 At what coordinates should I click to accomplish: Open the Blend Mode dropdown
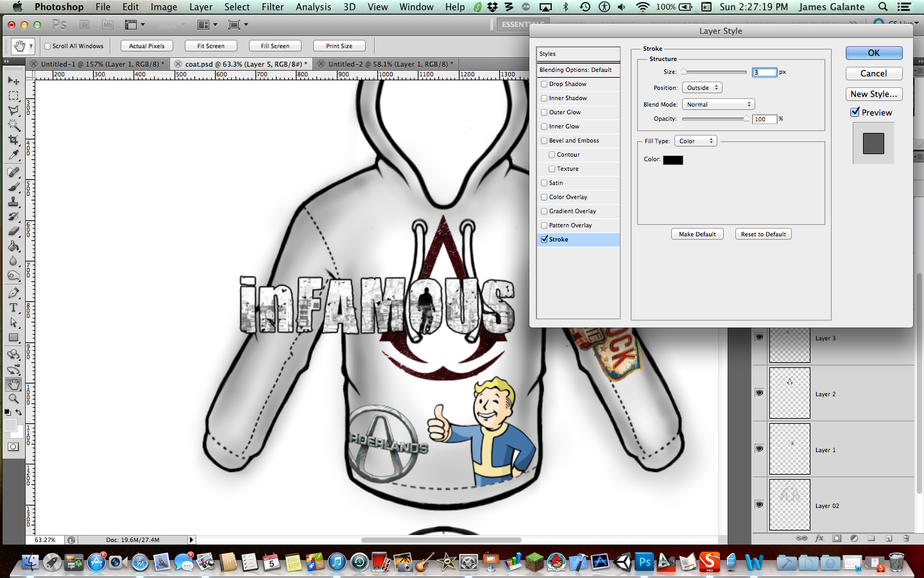[718, 104]
